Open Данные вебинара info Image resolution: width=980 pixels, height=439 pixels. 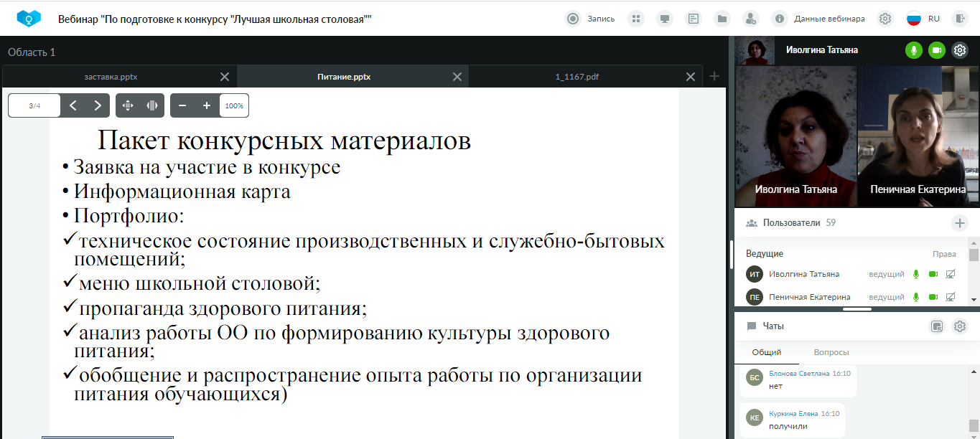pyautogui.click(x=818, y=19)
